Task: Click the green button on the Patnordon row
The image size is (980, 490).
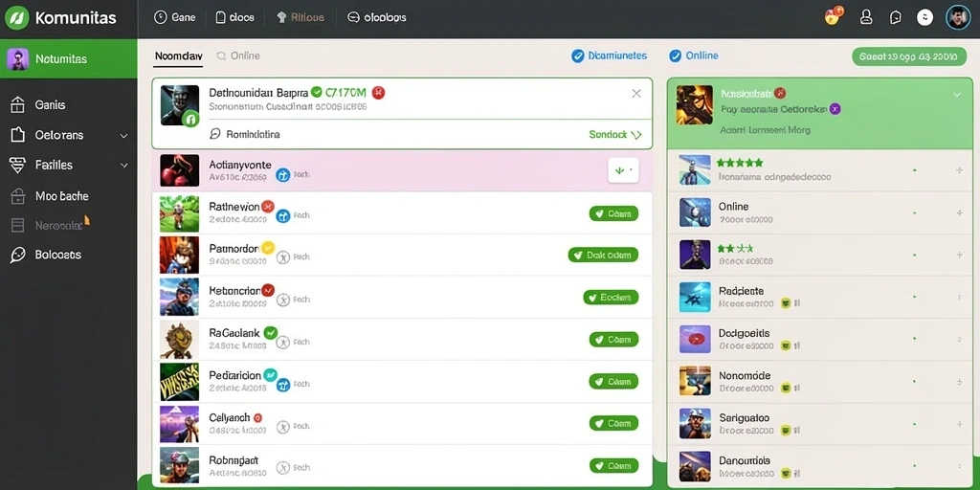Action: tap(603, 255)
